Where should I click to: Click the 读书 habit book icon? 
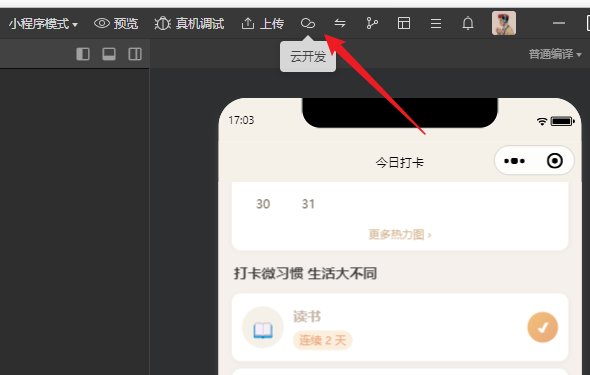click(263, 328)
